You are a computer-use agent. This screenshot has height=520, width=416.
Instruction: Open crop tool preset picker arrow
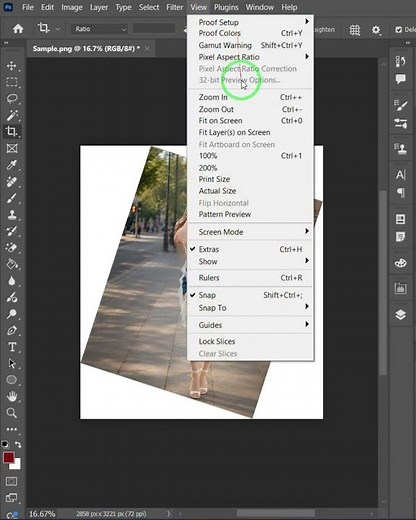click(x=58, y=29)
